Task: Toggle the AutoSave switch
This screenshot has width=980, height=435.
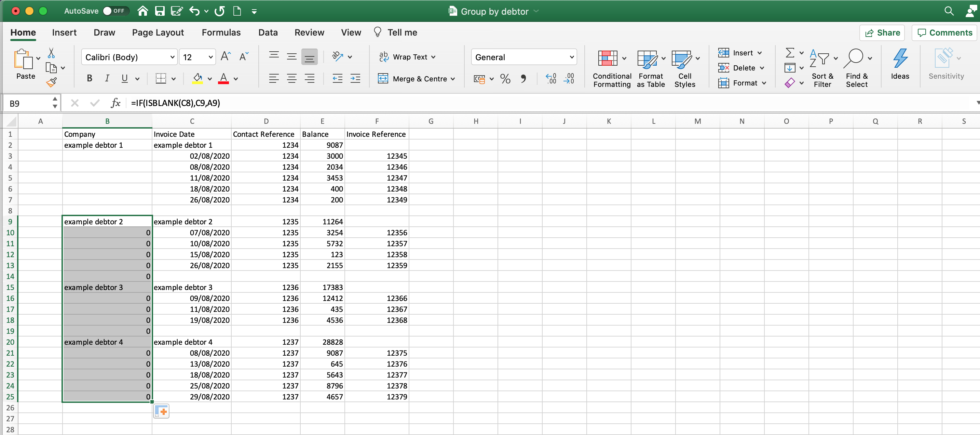Action: (115, 11)
